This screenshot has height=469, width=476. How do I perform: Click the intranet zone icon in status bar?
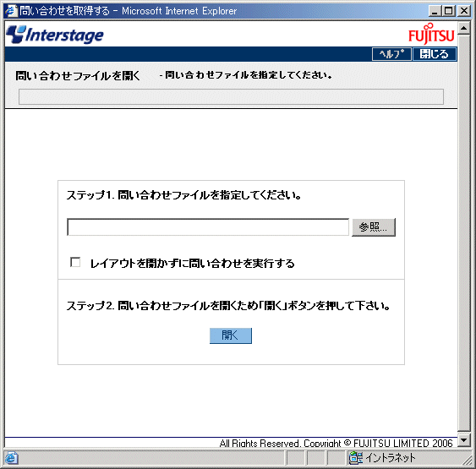coord(355,458)
